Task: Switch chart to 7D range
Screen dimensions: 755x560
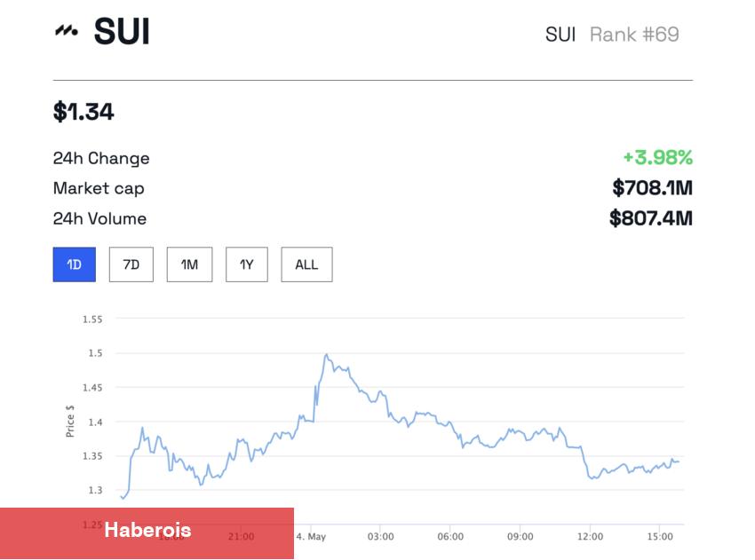Action: coord(131,264)
